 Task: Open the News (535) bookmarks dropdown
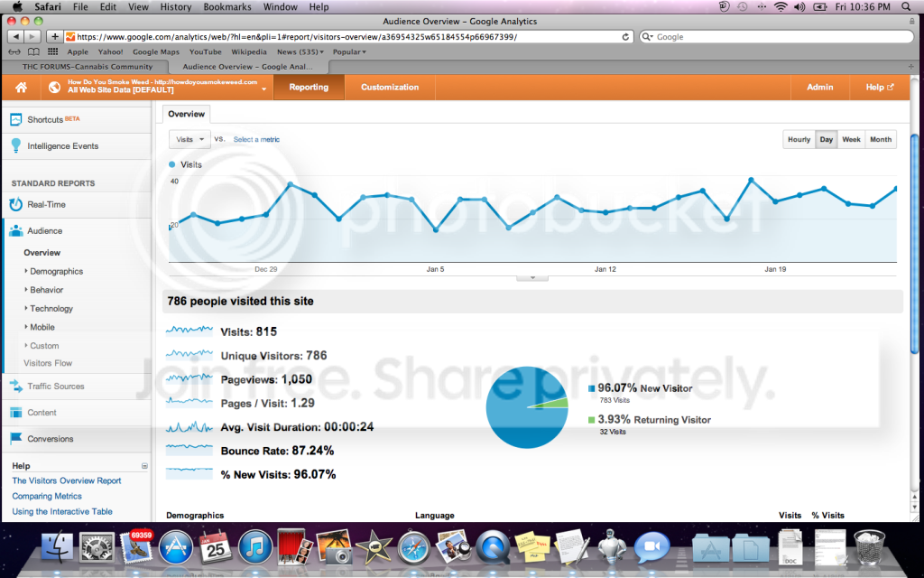[x=300, y=51]
